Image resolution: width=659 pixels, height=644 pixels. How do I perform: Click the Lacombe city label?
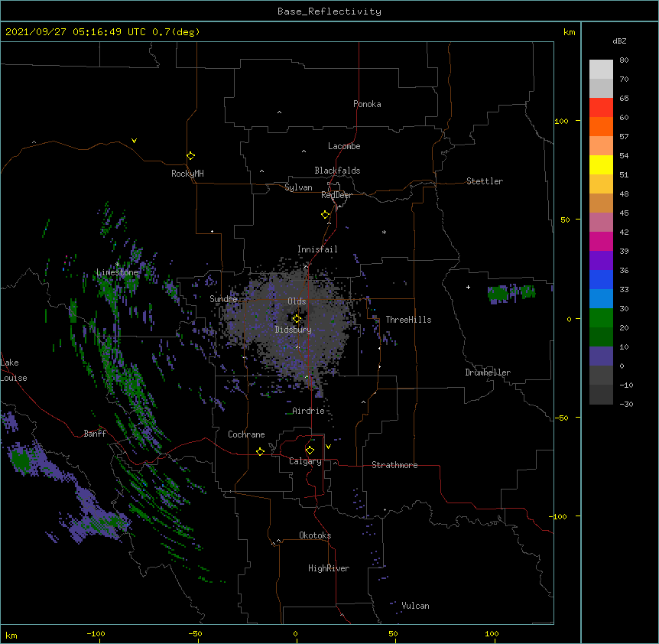(x=344, y=146)
